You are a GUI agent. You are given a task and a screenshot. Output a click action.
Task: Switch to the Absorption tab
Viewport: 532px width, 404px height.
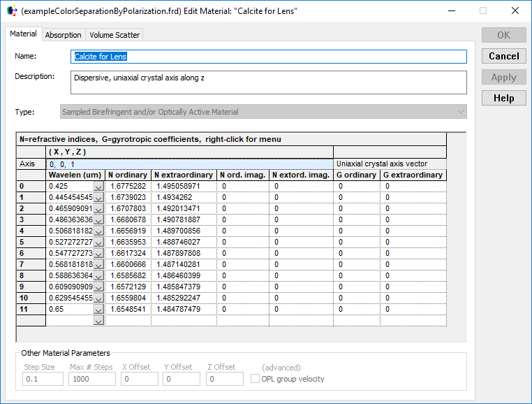tap(64, 35)
